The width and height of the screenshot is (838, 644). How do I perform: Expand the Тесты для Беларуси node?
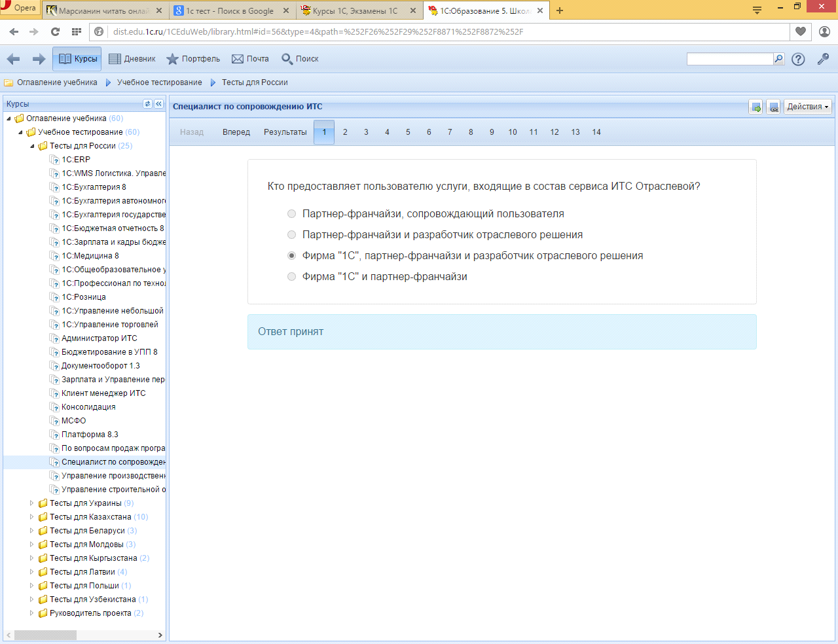pos(31,531)
